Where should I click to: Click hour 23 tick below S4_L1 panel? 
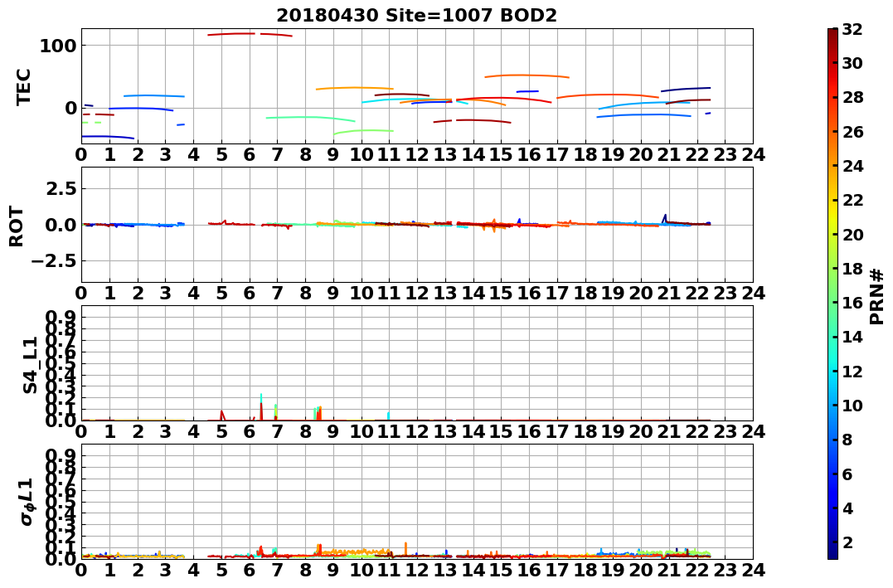(x=725, y=431)
